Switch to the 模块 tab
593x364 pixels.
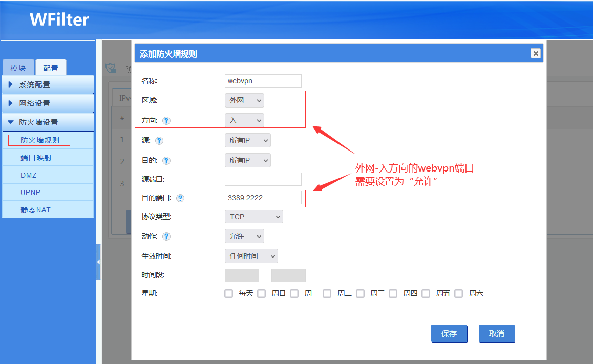[18, 68]
